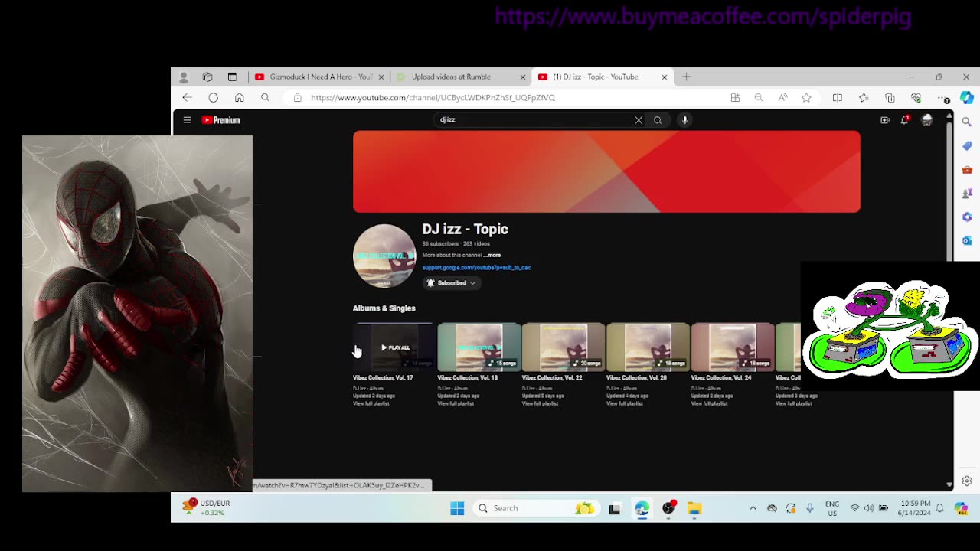The width and height of the screenshot is (980, 551).
Task: Play all of Vibez Collection Vol. 17
Action: coord(395,347)
